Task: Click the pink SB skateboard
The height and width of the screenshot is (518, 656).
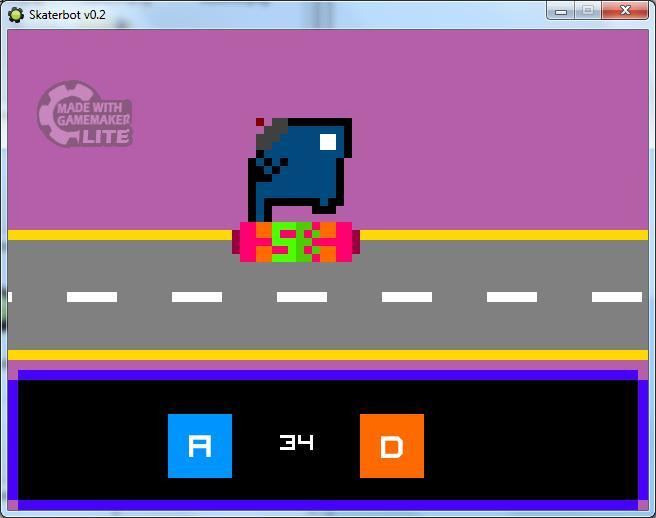Action: [x=296, y=242]
